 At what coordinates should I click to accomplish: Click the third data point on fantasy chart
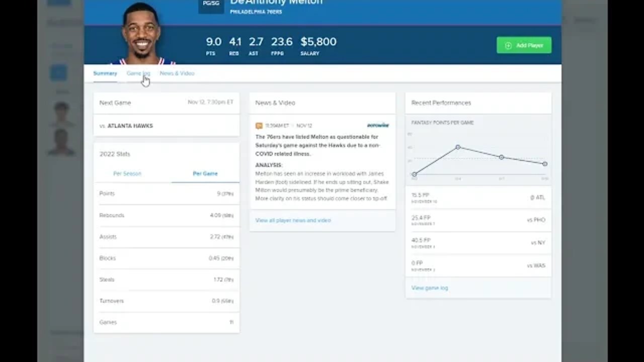click(x=502, y=157)
